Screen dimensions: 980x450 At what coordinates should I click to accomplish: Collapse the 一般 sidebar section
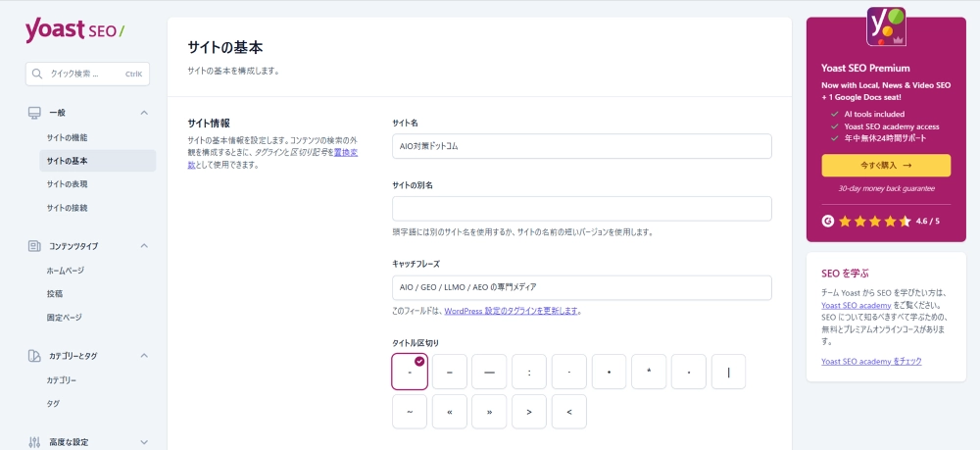pyautogui.click(x=144, y=113)
